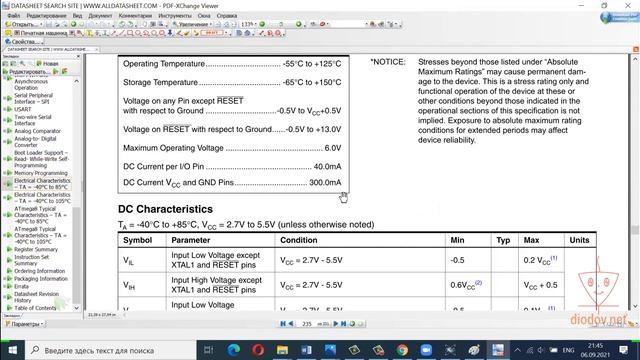Open Opera browser from taskbar
640x360 pixels.
click(258, 350)
